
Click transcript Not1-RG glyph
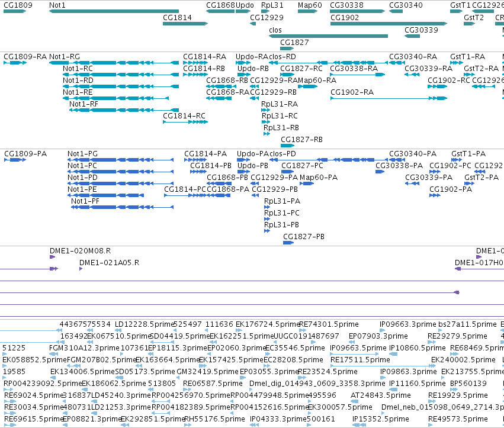coord(114,63)
